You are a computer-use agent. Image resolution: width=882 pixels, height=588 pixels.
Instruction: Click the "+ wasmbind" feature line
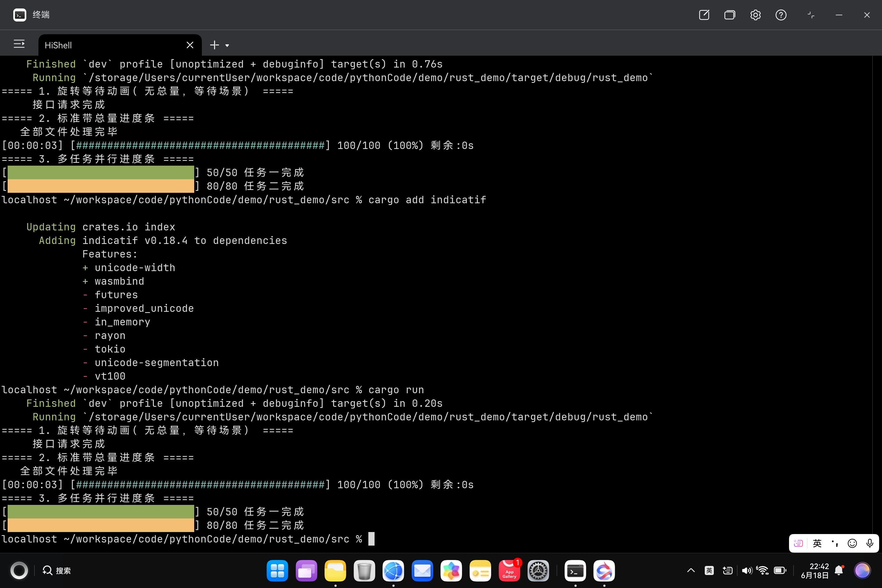(113, 281)
